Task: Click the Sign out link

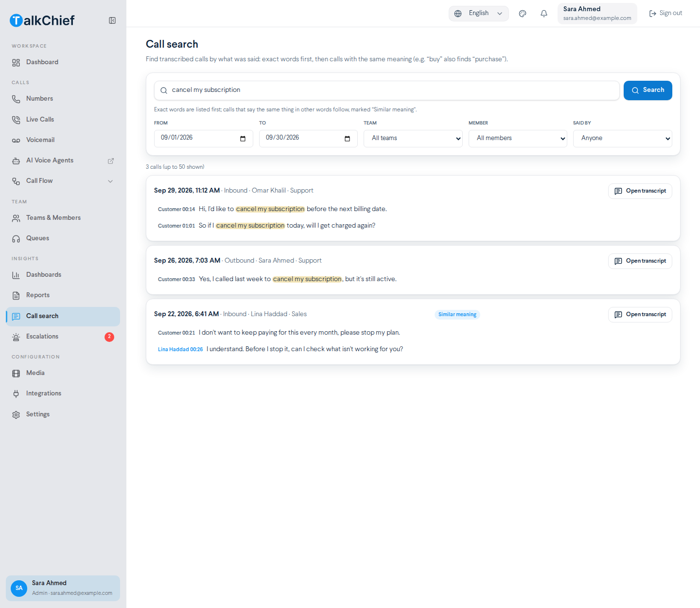Action: pyautogui.click(x=666, y=13)
